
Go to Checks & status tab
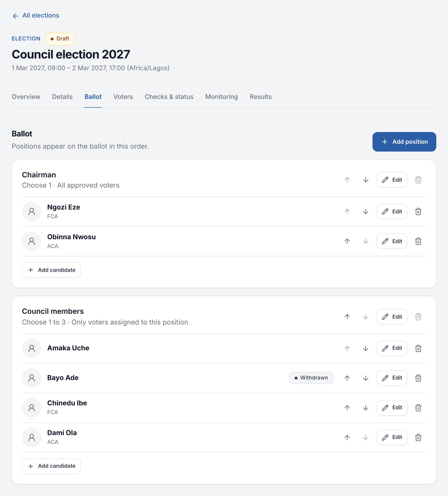pyautogui.click(x=169, y=97)
